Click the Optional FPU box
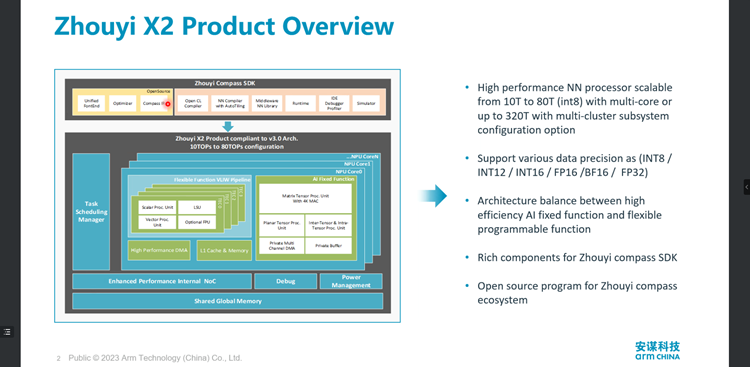Screen dimensions: 750x367 [197, 222]
